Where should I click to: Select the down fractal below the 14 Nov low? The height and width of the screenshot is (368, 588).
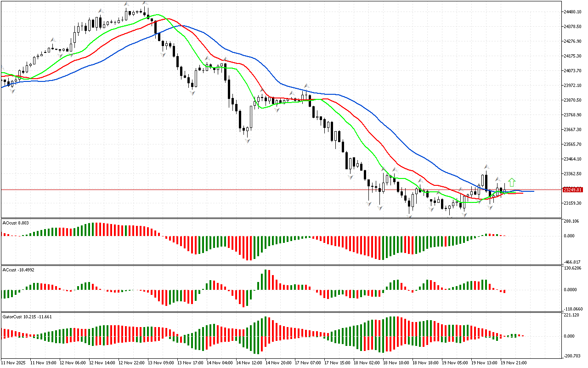(248, 140)
